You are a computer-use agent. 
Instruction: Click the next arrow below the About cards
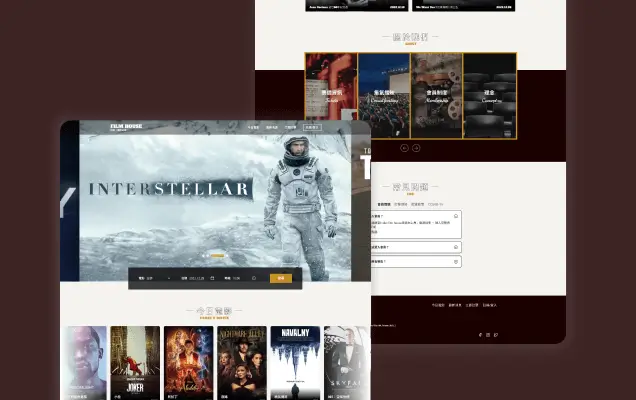tap(416, 148)
